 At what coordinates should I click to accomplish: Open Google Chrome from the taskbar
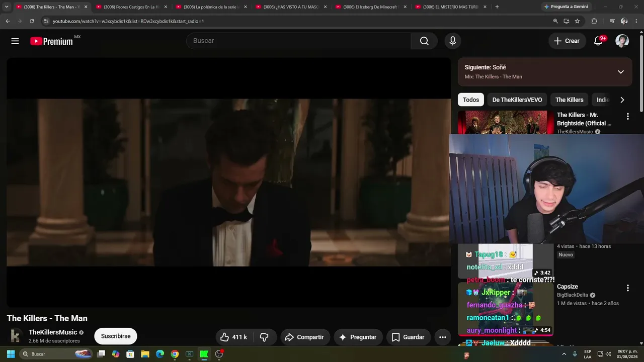(x=175, y=354)
